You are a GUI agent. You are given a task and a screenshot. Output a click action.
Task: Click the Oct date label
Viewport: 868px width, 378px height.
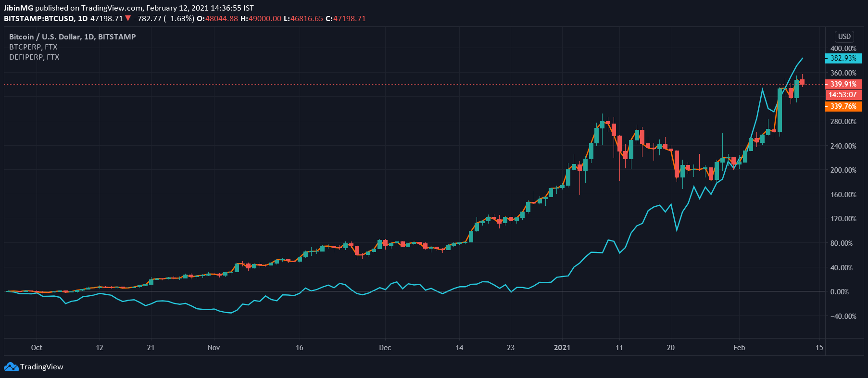coord(37,348)
